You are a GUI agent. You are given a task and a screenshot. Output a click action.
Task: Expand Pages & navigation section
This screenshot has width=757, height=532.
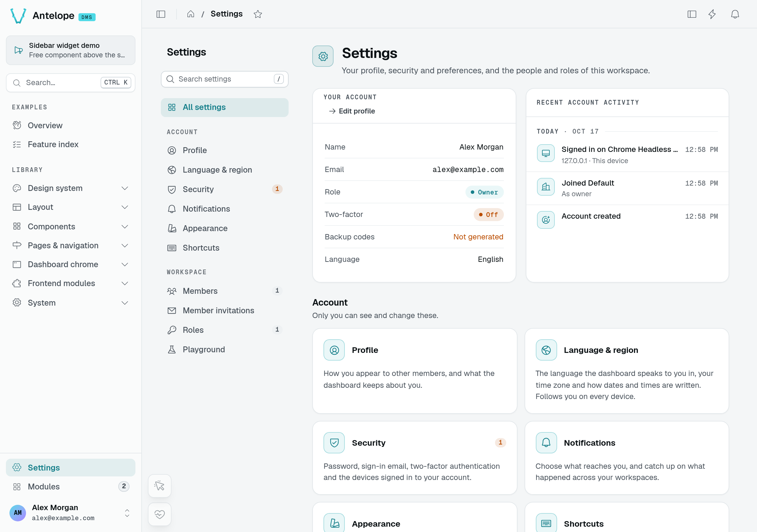click(x=71, y=246)
